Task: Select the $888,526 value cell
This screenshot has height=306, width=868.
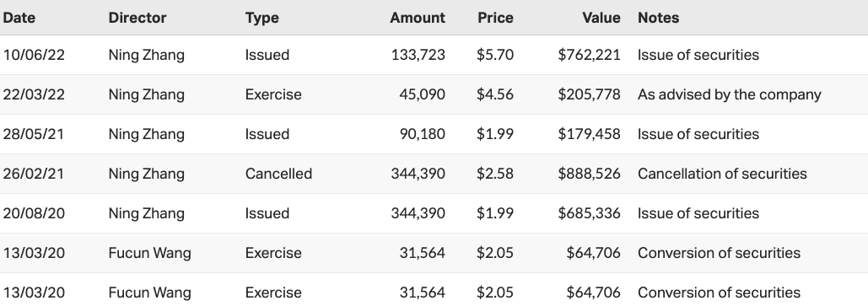Action: tap(589, 174)
